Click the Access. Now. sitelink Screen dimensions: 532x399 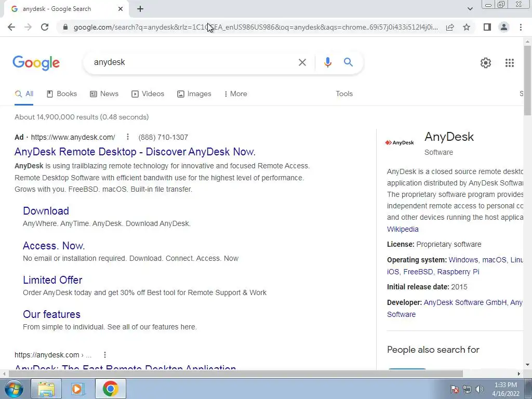pyautogui.click(x=54, y=246)
